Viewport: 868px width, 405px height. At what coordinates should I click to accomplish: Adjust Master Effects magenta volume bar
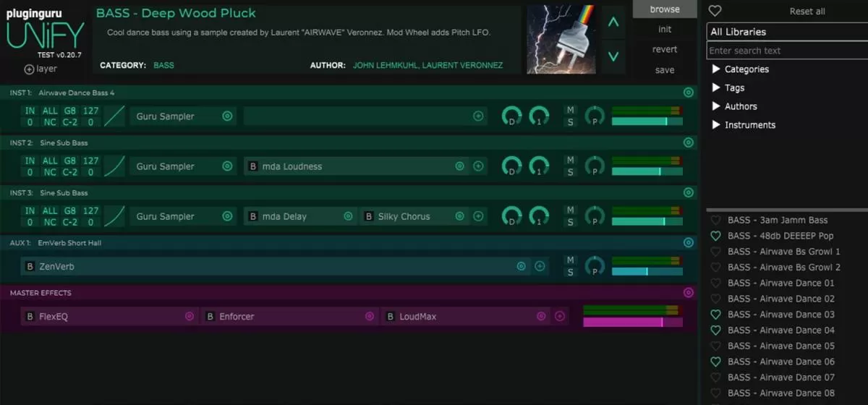(633, 322)
